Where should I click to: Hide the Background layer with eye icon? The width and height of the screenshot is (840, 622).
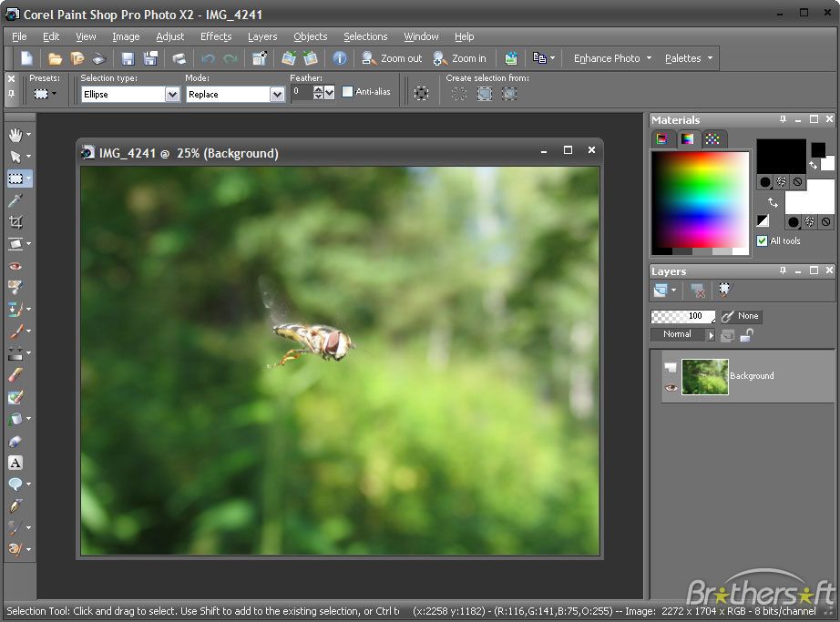(671, 387)
